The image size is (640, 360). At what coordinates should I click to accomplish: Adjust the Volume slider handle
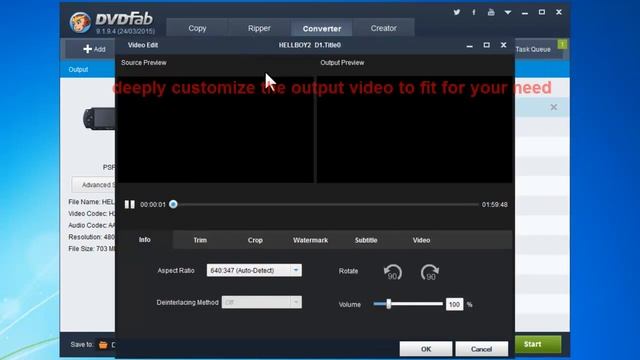(x=389, y=304)
